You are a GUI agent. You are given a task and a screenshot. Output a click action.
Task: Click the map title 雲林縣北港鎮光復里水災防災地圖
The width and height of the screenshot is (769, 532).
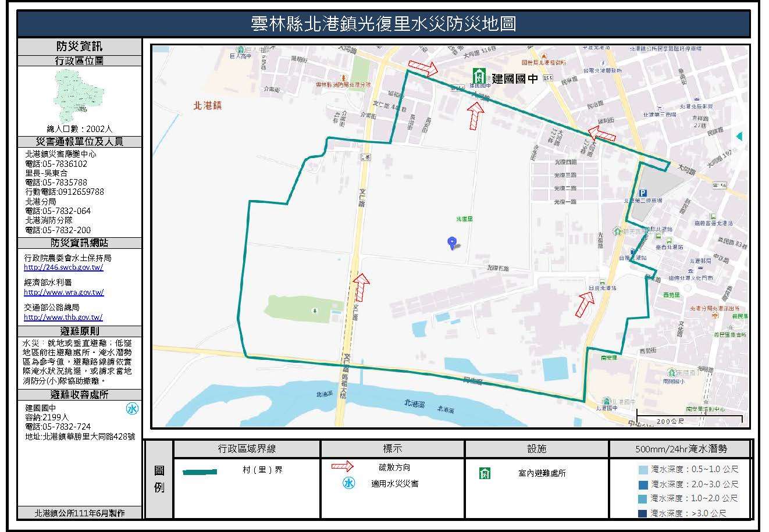(x=383, y=24)
